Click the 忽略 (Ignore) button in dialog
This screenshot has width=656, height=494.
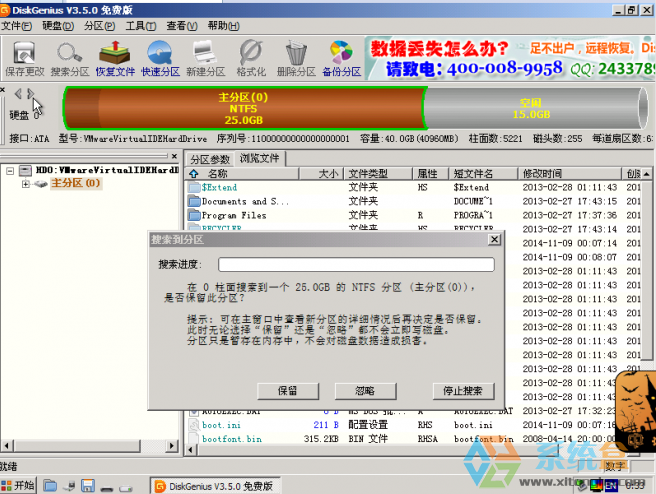pyautogui.click(x=365, y=391)
